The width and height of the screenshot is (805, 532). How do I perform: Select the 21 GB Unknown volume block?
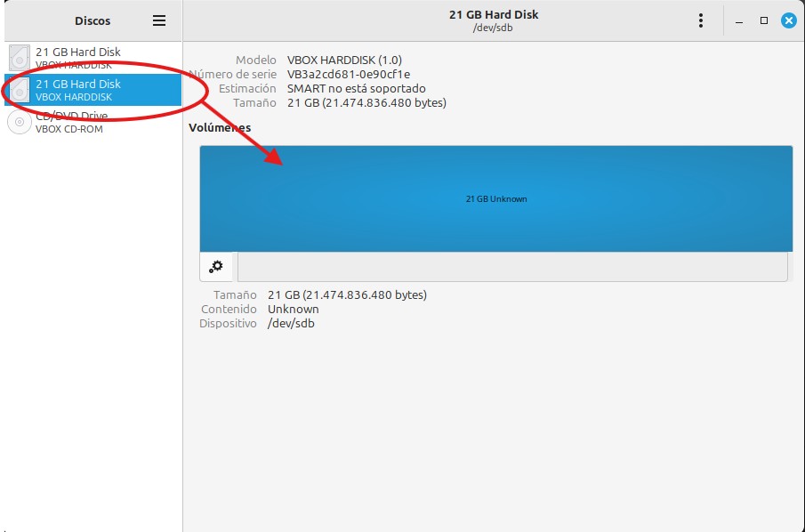(x=496, y=198)
